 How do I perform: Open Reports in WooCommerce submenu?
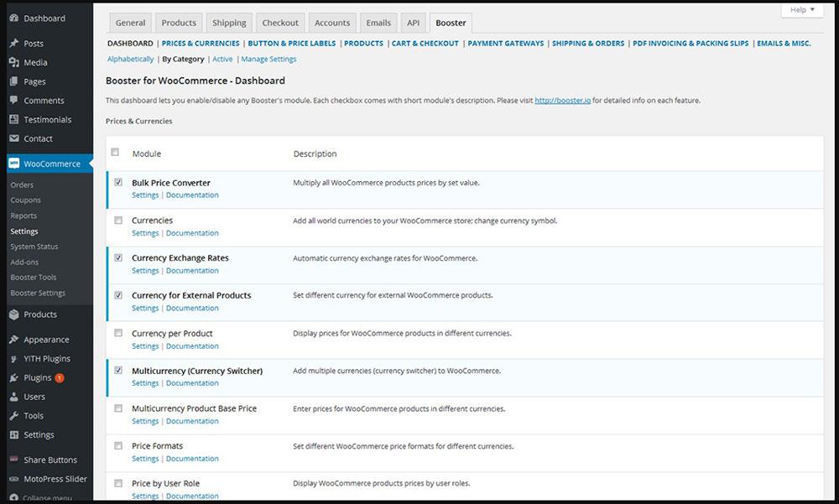coord(23,216)
